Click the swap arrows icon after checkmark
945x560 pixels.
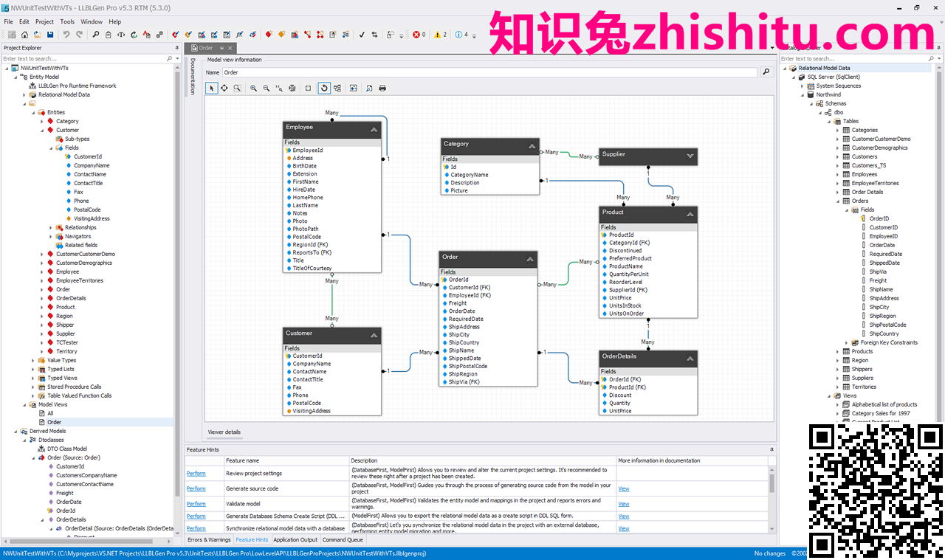point(374,34)
